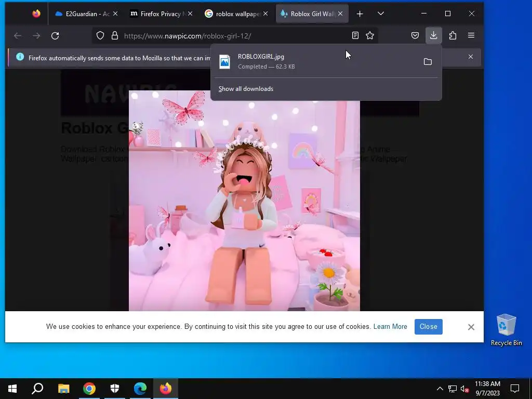The height and width of the screenshot is (399, 532).
Task: Open the Windows Start menu
Action: point(12,389)
